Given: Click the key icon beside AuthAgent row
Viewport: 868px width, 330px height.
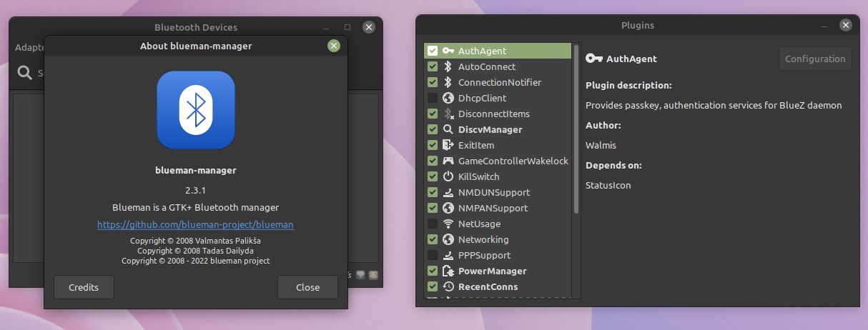Looking at the screenshot, I should (448, 51).
